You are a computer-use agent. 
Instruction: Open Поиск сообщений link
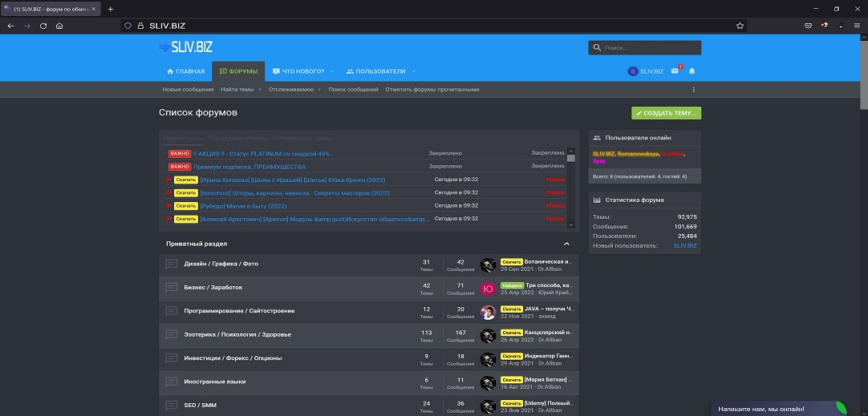pos(353,90)
